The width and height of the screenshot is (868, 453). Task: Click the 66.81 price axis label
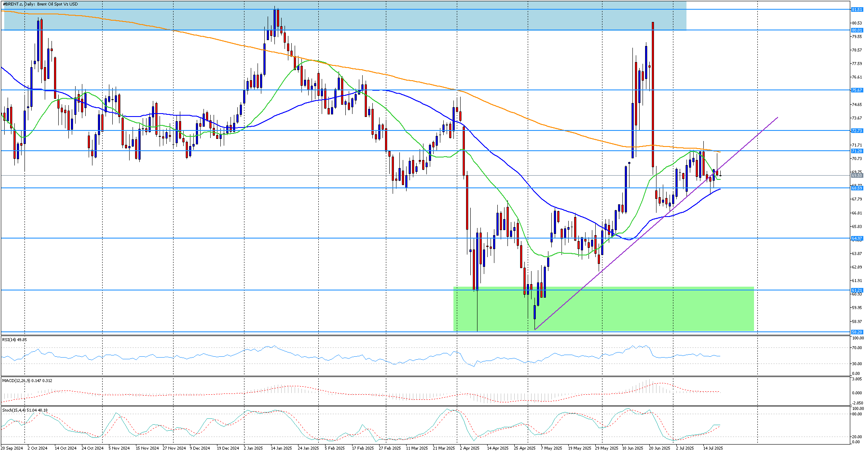(857, 213)
